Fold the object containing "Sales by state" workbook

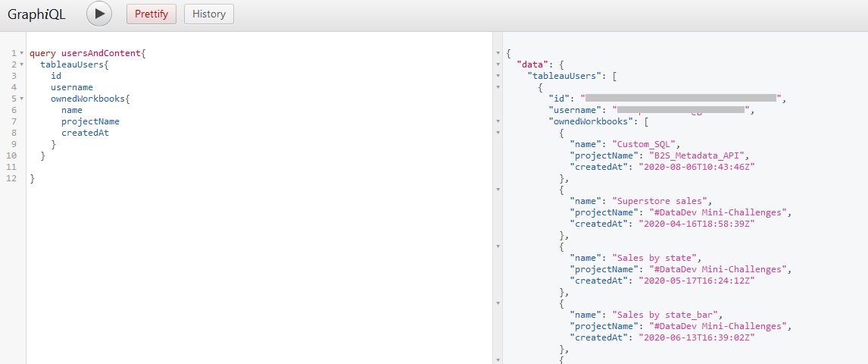(x=498, y=246)
